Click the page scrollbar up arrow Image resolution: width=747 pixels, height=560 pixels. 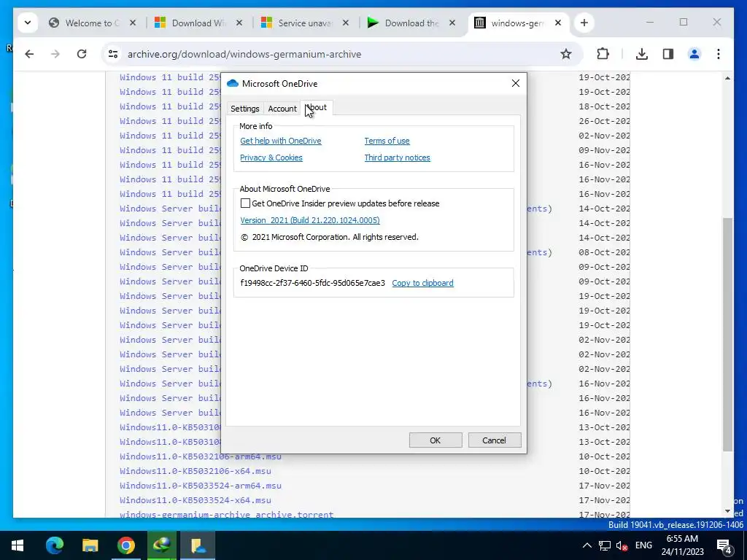[x=727, y=77]
